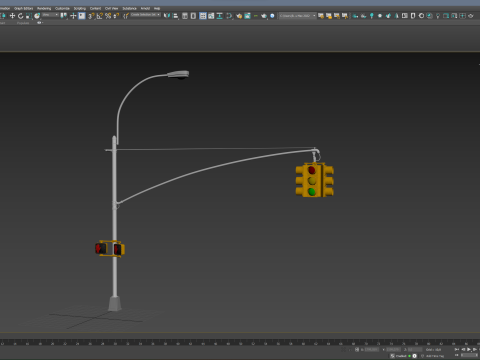Step to the next frame

tap(475, 349)
